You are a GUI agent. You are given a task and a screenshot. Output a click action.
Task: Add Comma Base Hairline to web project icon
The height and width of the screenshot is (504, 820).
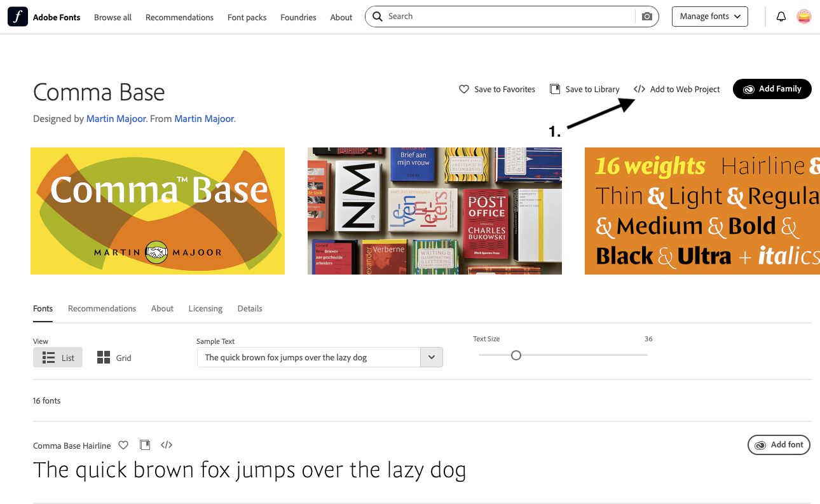pyautogui.click(x=167, y=446)
